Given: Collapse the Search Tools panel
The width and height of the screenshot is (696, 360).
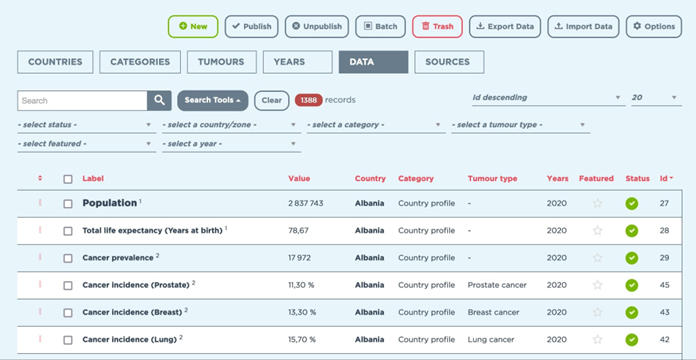Looking at the screenshot, I should tap(213, 100).
